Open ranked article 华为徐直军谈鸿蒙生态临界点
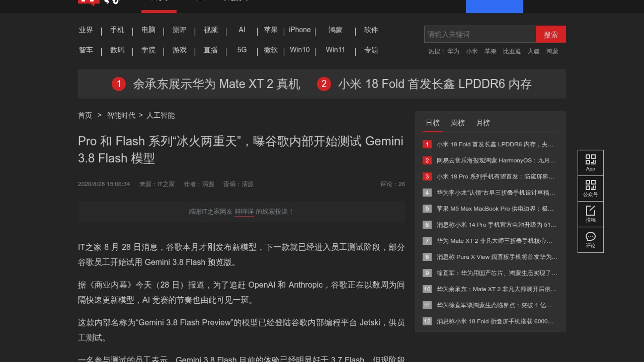This screenshot has width=644, height=362. point(494,305)
